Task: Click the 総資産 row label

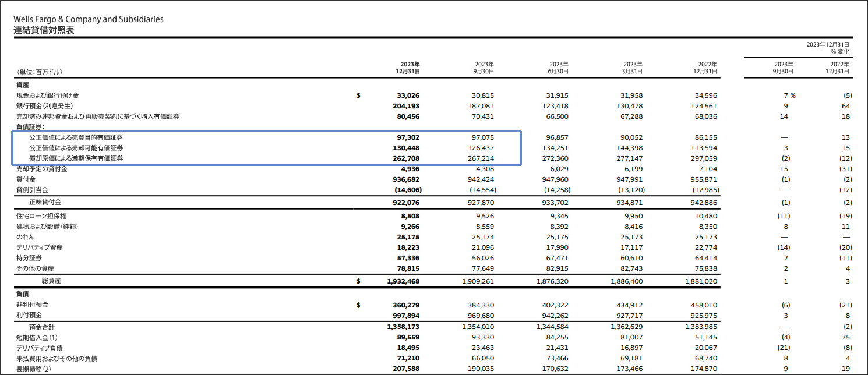Action: 51,281
